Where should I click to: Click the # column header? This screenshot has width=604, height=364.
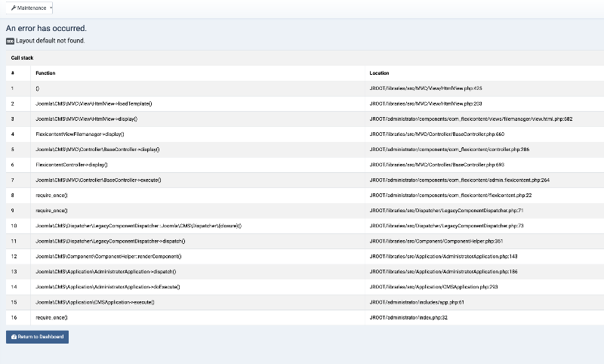click(12, 73)
